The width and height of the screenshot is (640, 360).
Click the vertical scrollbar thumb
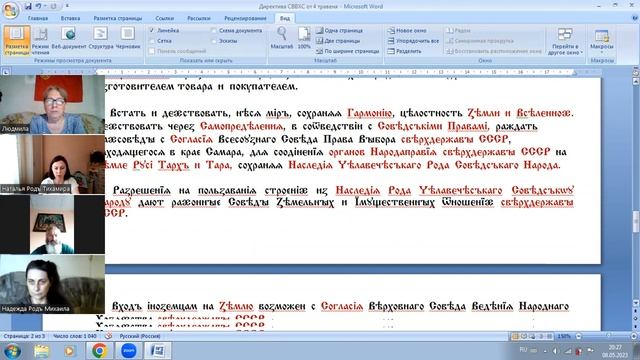click(636, 221)
